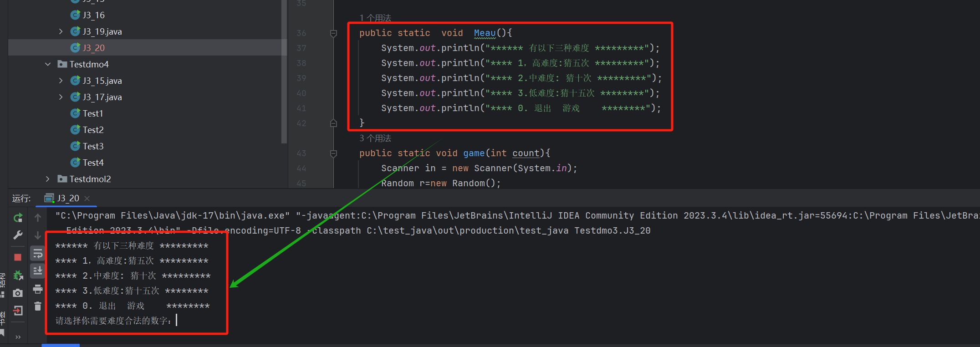Image resolution: width=980 pixels, height=347 pixels.
Task: Open Test4 class
Action: pos(93,163)
